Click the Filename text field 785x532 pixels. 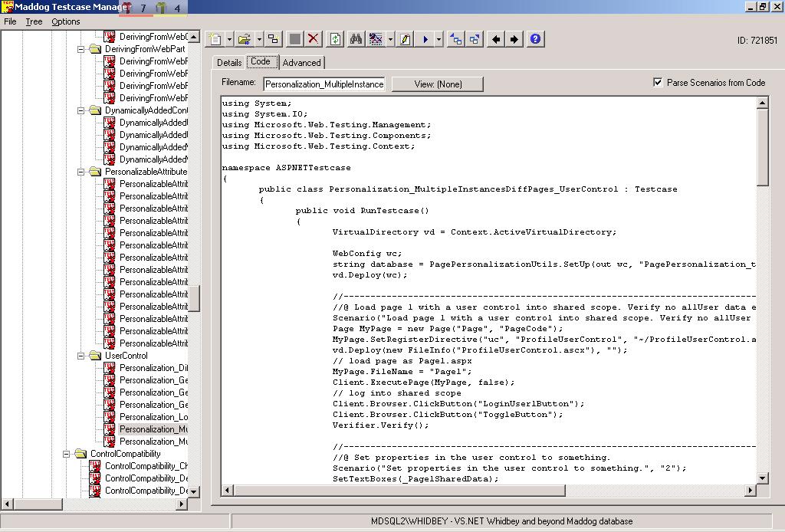click(x=324, y=84)
